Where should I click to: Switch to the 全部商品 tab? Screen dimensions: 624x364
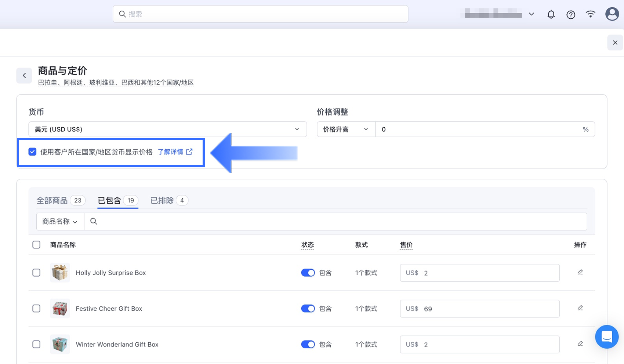(x=61, y=200)
